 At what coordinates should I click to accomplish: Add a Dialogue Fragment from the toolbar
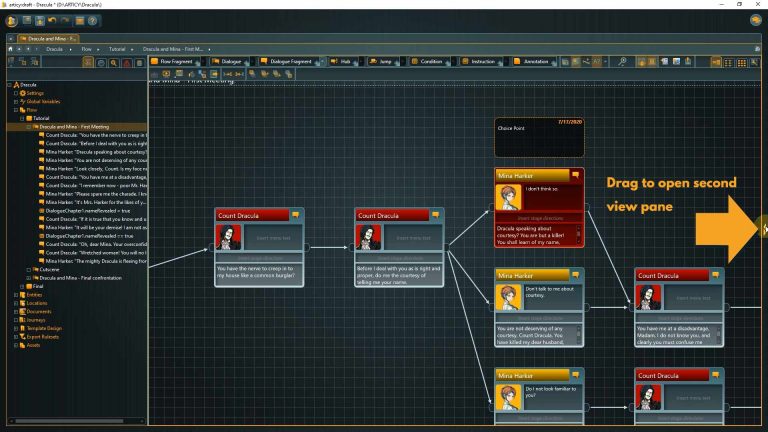coord(287,61)
